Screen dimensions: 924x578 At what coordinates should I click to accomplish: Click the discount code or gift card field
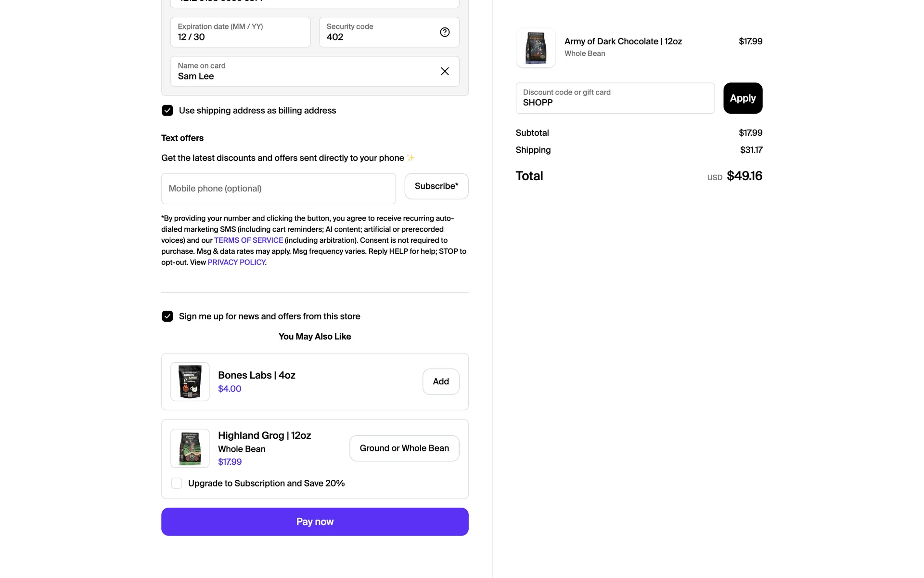coord(615,98)
